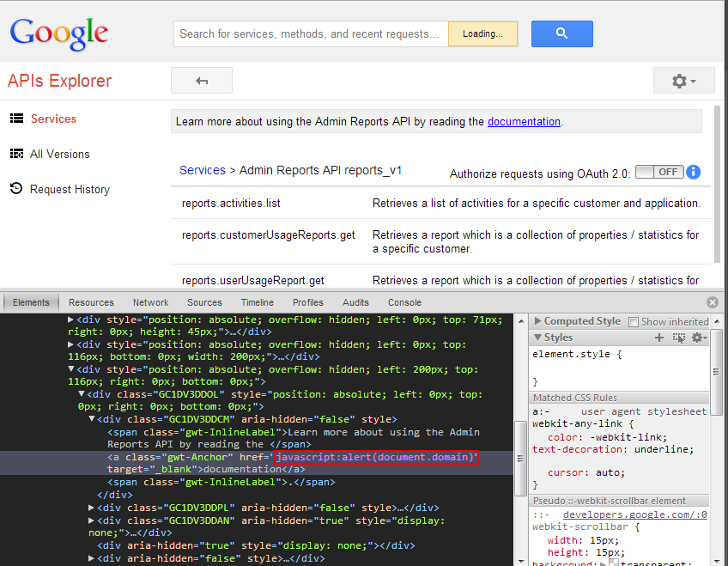Select the span gwt-InlineLabel 'Learn more' node
The width and height of the screenshot is (728, 566).
coord(294,438)
